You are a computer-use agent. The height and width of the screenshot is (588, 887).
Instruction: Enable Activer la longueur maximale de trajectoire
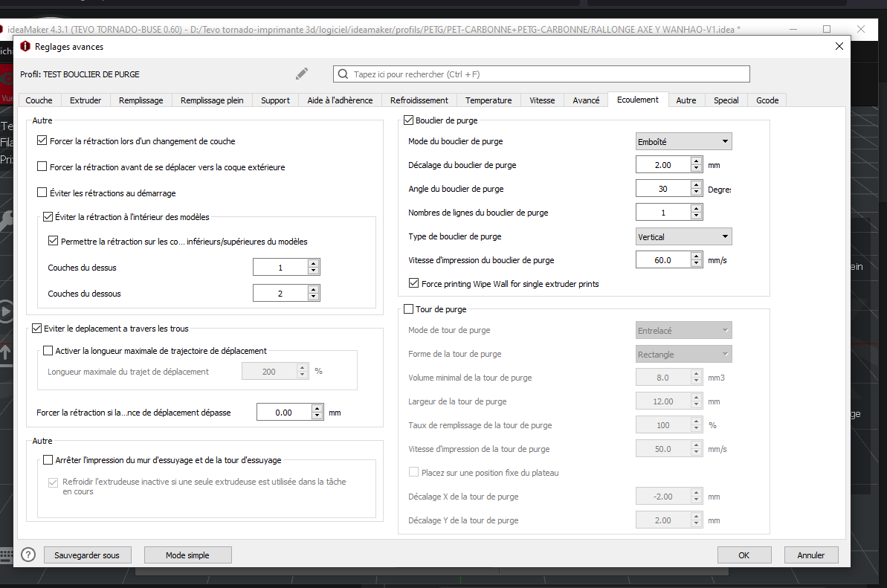tap(48, 351)
